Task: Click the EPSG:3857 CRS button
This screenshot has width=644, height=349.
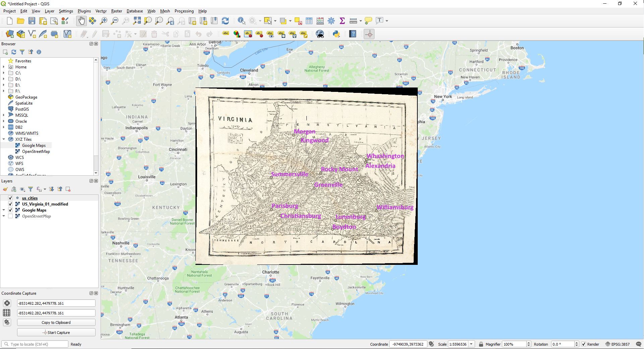Action: pyautogui.click(x=617, y=344)
